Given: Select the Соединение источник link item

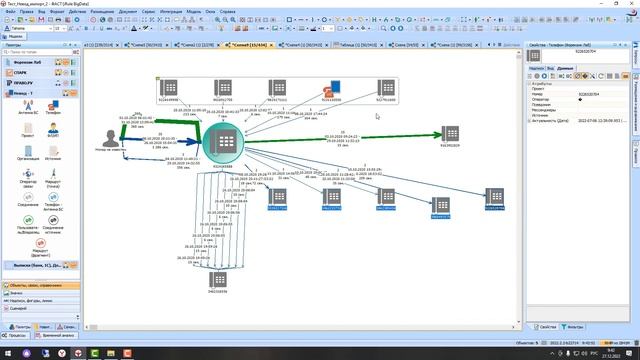Looking at the screenshot, I should pos(53,225).
